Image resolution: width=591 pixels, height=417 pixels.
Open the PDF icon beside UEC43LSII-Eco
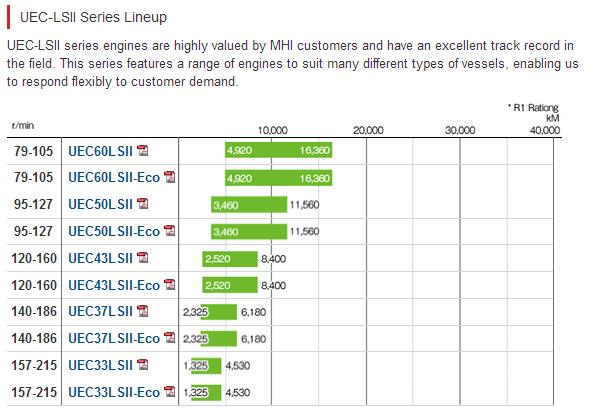[x=170, y=284]
